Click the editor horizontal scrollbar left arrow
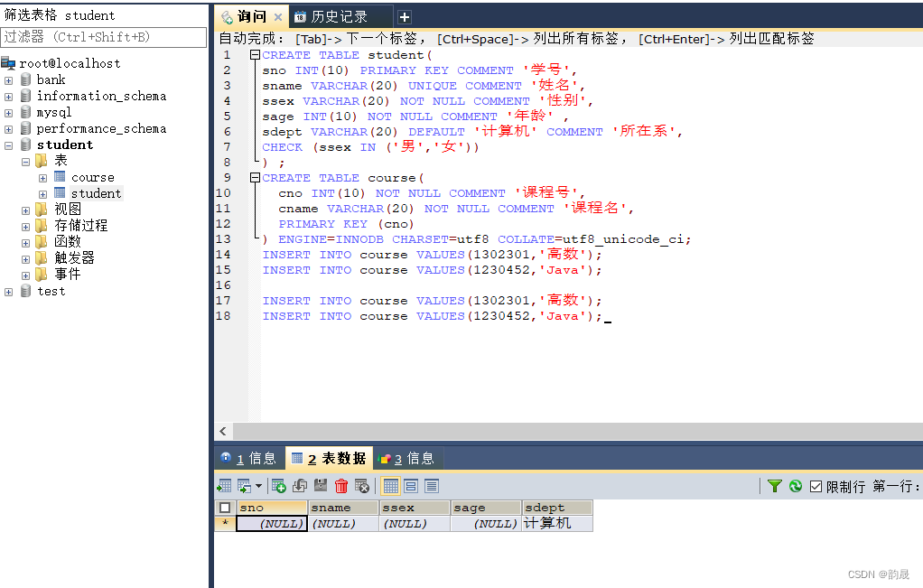 [x=223, y=432]
